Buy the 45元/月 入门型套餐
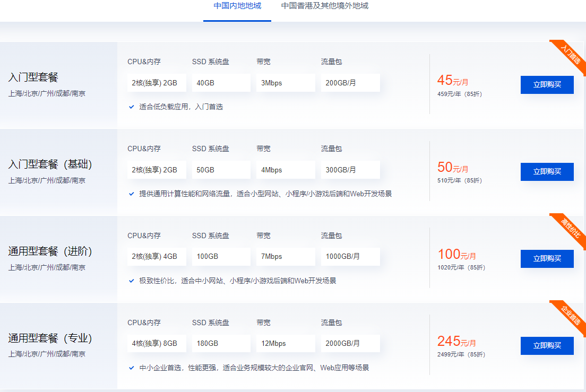Viewport: 586px width, 392px height. [547, 85]
